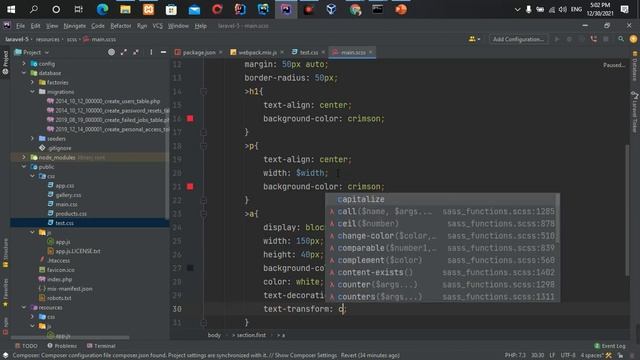The width and height of the screenshot is (640, 360).
Task: Open Search Everywhere magnifier icon
Action: click(621, 39)
